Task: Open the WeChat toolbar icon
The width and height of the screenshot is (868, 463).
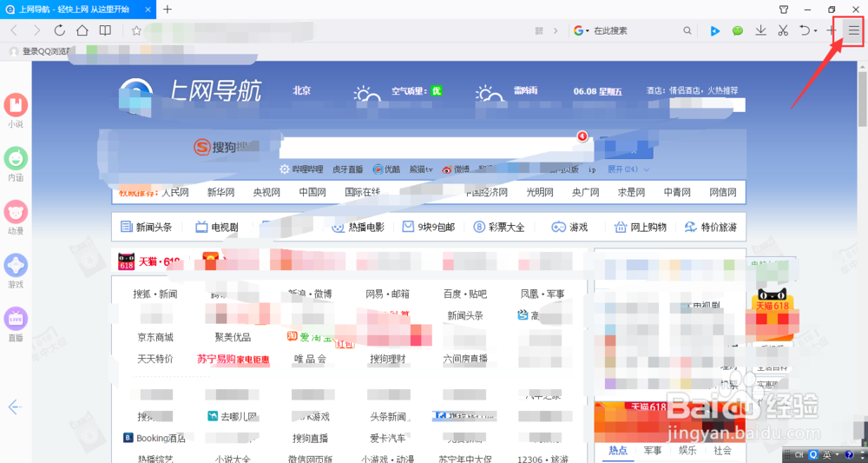Action: (x=737, y=31)
